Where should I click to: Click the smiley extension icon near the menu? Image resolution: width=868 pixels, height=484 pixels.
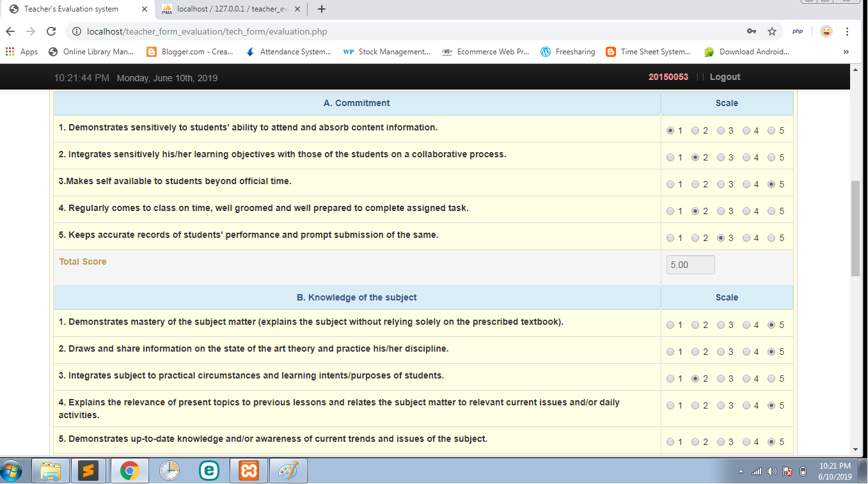pos(826,31)
